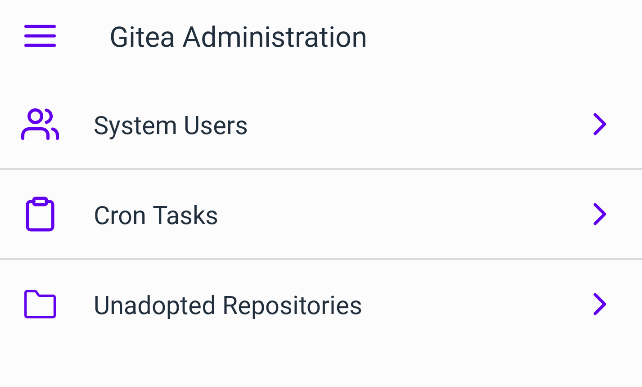This screenshot has width=642, height=387.
Task: Click the Unadopted Repositories folder icon
Action: point(40,304)
